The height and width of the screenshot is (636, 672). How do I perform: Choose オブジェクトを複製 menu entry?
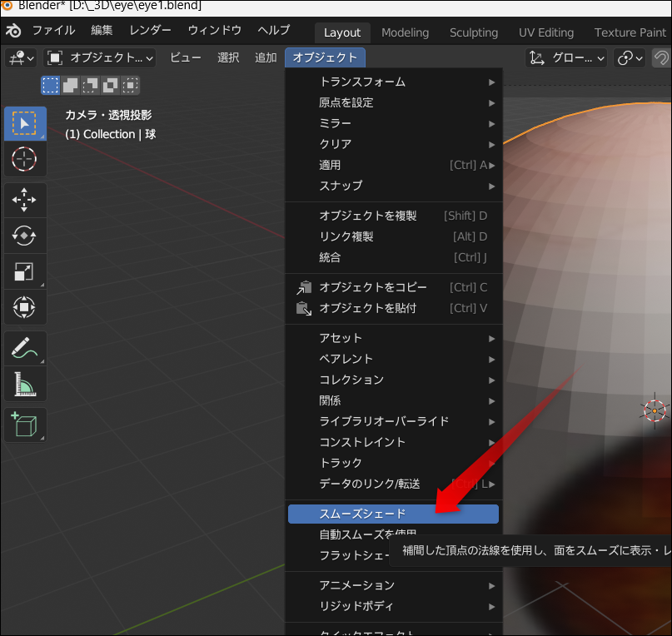click(393, 216)
